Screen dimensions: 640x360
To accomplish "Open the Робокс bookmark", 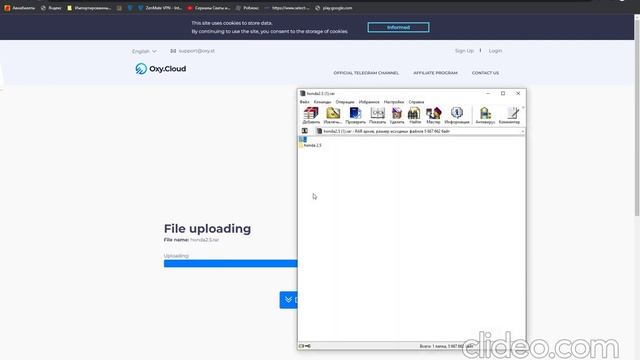I will [247, 8].
